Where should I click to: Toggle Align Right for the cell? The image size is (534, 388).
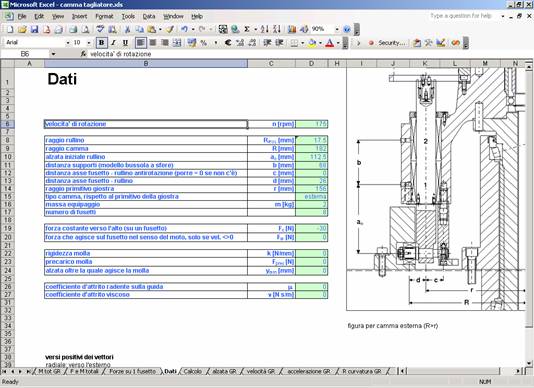click(x=165, y=43)
